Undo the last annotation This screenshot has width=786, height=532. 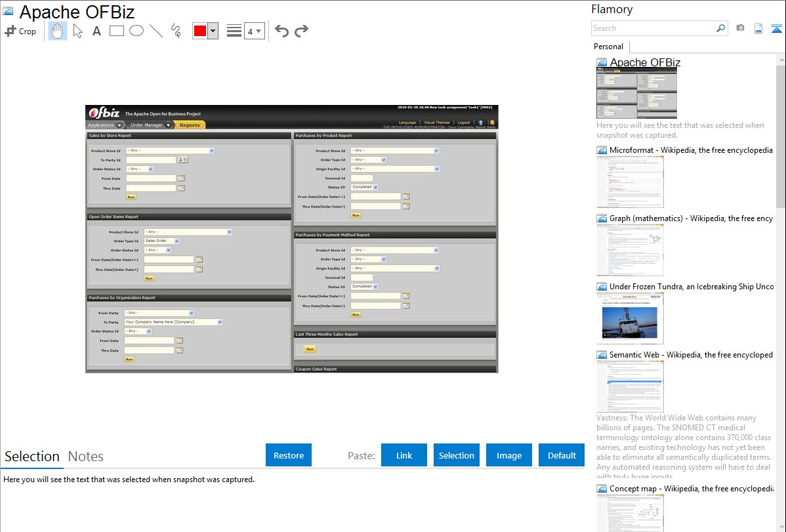[281, 31]
